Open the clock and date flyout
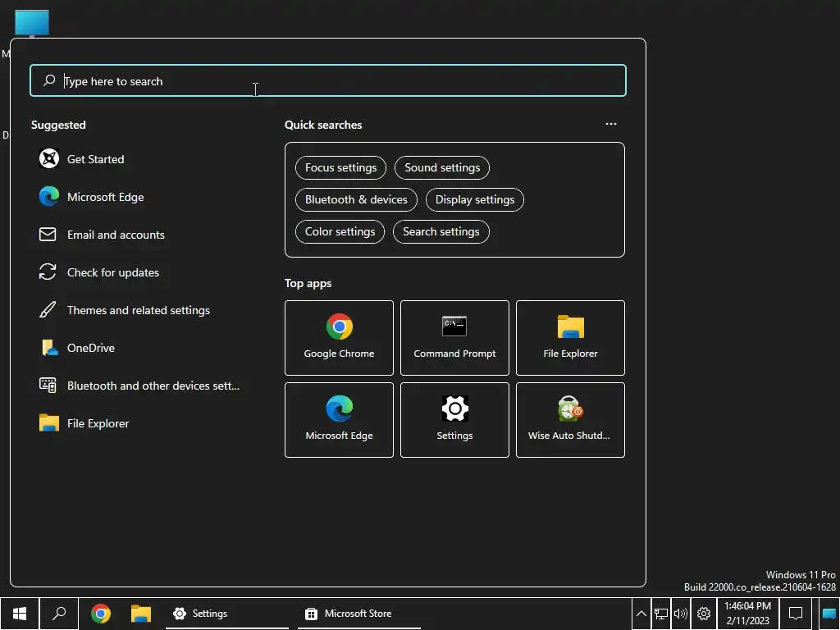Screen dimensions: 840x630 pos(748,614)
